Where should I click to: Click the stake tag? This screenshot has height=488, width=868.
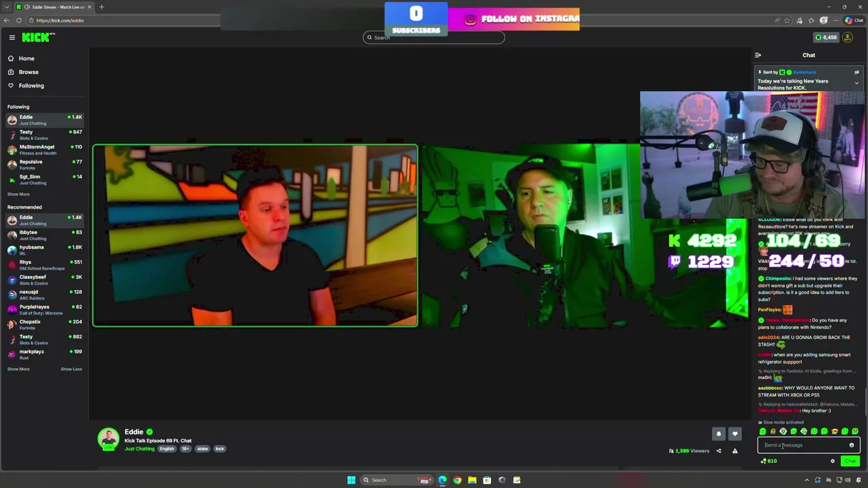[202, 449]
